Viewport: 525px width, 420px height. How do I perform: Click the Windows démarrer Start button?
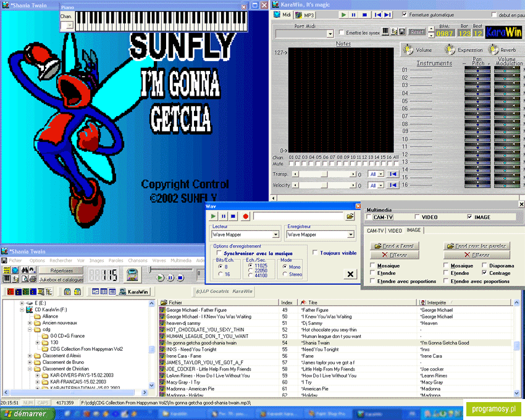pyautogui.click(x=27, y=414)
